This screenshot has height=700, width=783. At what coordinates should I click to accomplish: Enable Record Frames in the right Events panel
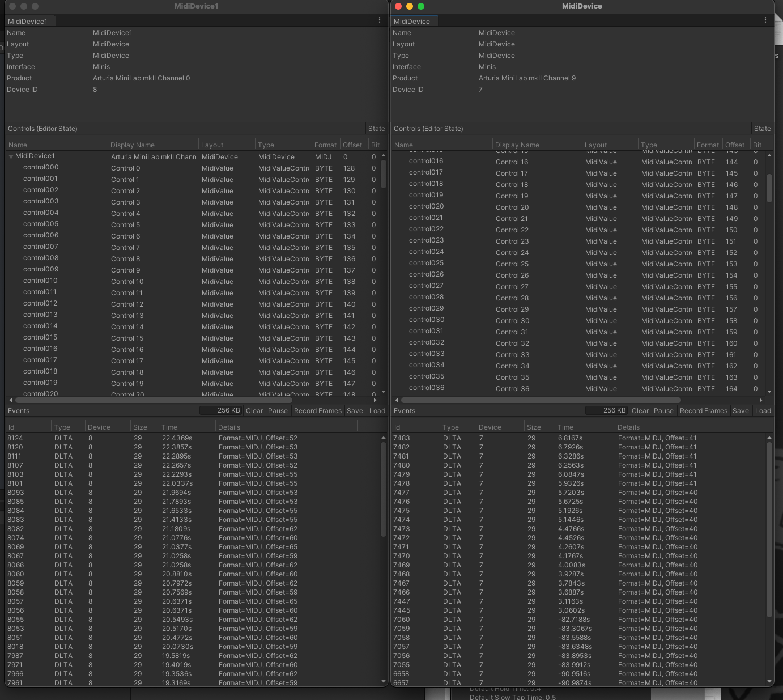(703, 410)
